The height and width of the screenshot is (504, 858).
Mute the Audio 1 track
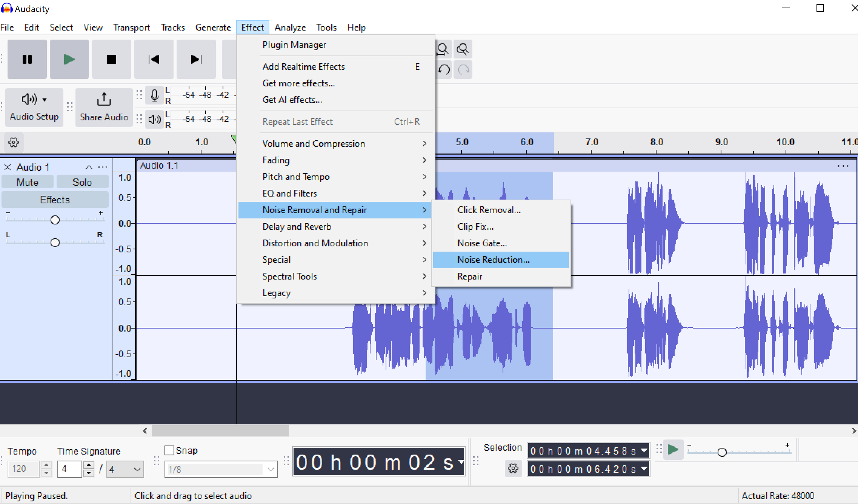[28, 182]
